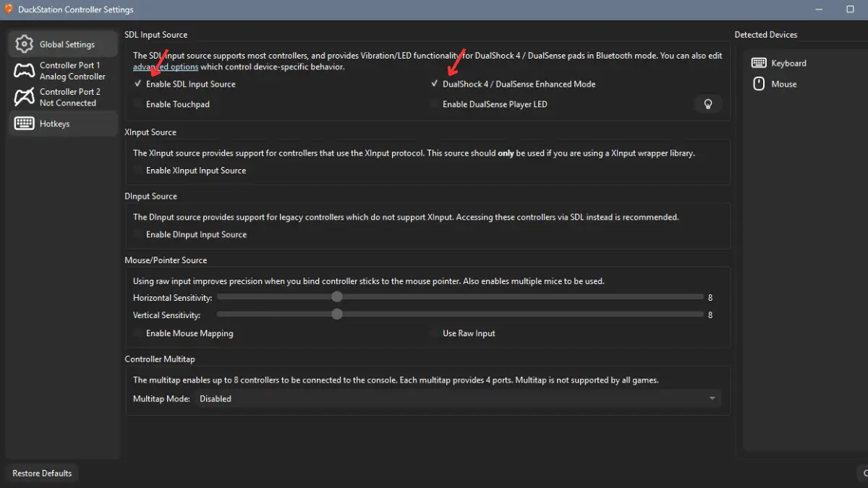Screen dimensions: 868x488
Task: Click the Vertical Sensitivity slider handle
Action: click(336, 314)
